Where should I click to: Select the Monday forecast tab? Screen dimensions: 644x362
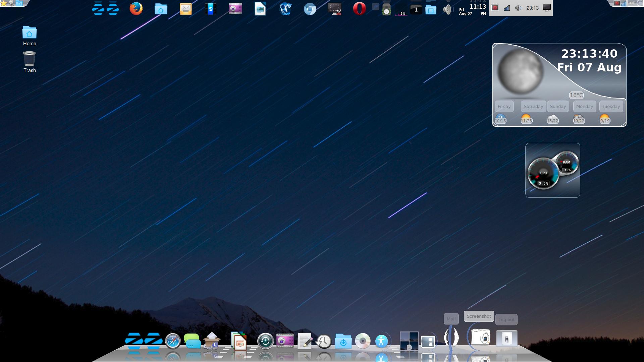pyautogui.click(x=585, y=106)
